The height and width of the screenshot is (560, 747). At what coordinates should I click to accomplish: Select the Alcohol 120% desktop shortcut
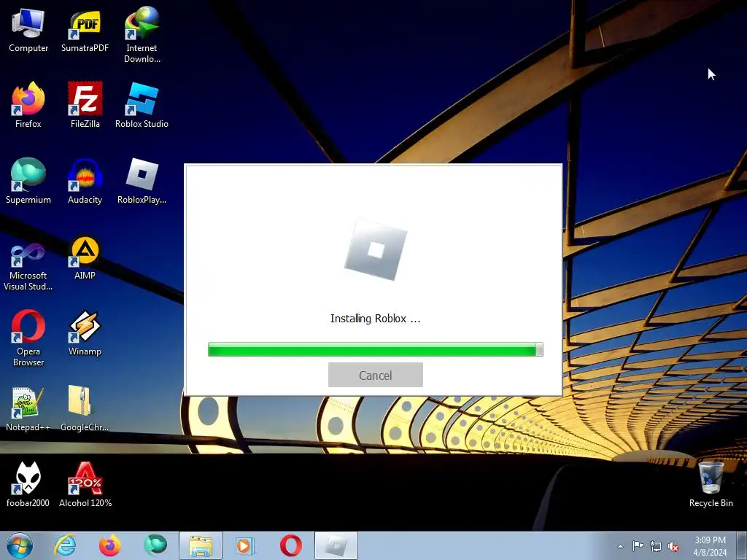pyautogui.click(x=85, y=484)
